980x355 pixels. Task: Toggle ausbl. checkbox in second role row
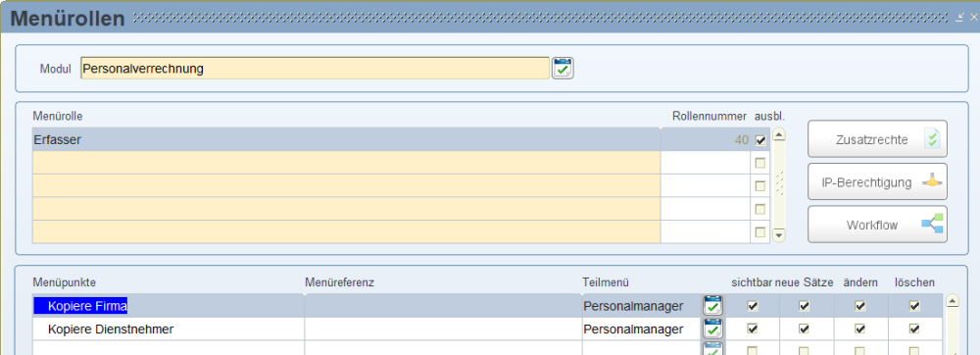tap(760, 163)
